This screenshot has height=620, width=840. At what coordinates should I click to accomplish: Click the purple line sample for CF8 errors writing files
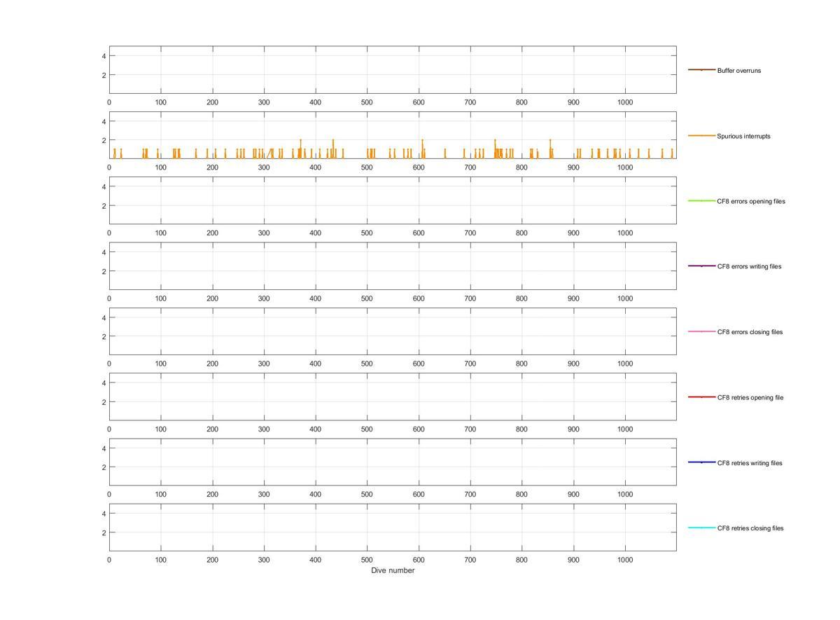[x=701, y=266]
